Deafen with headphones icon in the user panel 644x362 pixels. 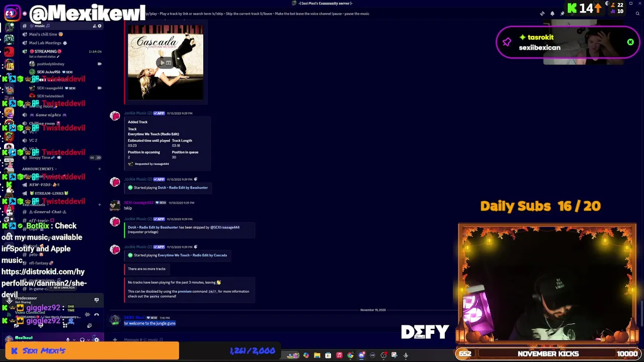pos(82,340)
